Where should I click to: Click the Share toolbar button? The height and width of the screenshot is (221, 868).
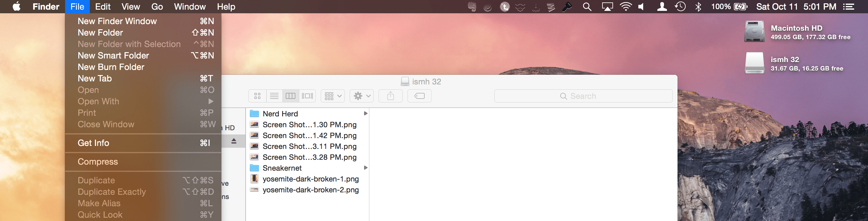click(391, 96)
